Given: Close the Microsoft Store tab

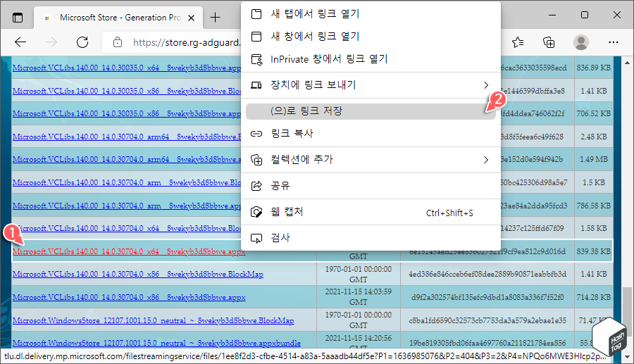Looking at the screenshot, I should coord(191,18).
